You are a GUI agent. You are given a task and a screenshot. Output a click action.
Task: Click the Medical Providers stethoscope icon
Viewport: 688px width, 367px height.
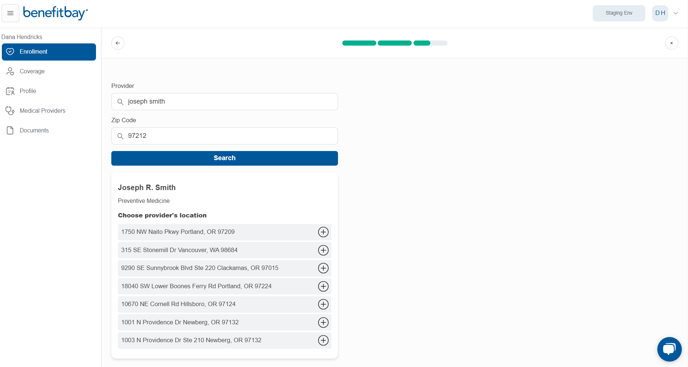10,111
